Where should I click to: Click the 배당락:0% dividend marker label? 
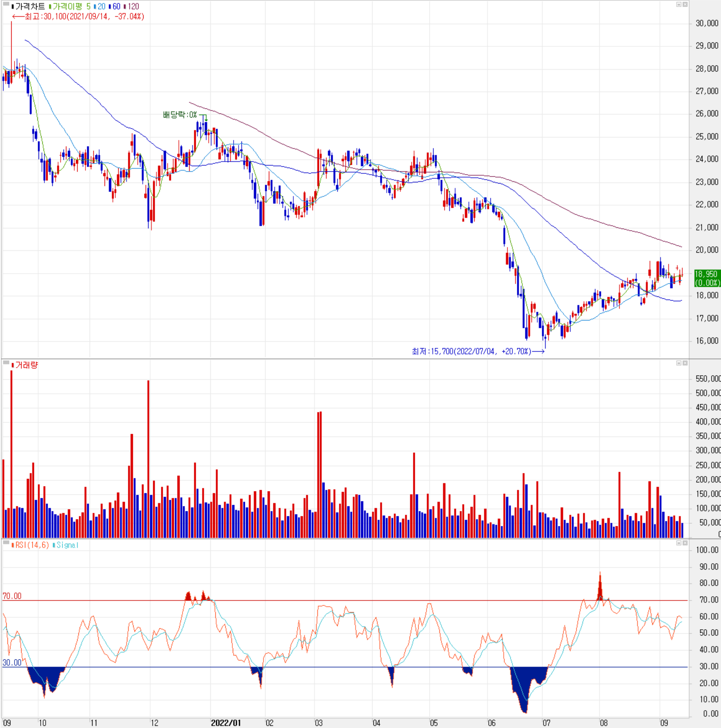(180, 115)
